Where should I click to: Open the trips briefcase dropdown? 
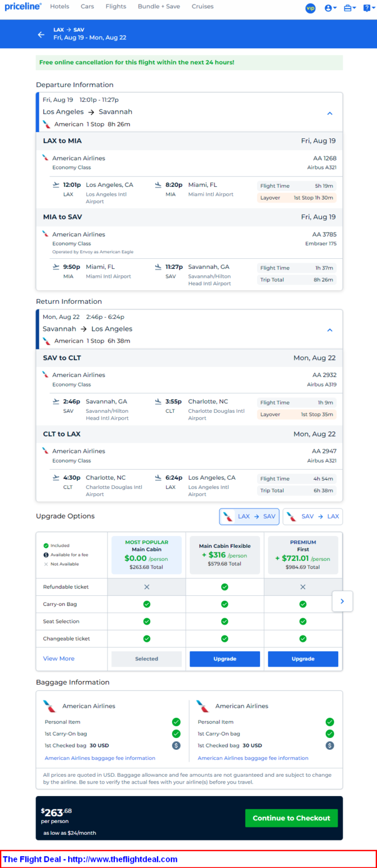pyautogui.click(x=349, y=8)
